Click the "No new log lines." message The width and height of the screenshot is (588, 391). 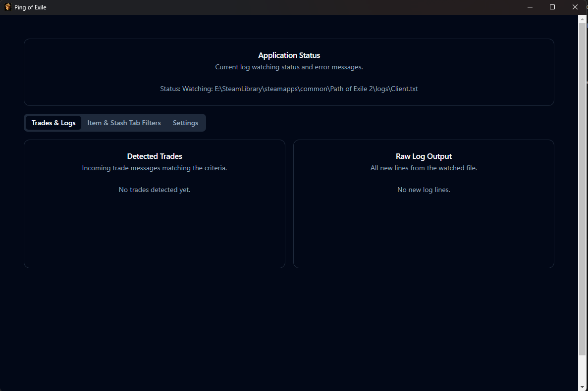(424, 190)
